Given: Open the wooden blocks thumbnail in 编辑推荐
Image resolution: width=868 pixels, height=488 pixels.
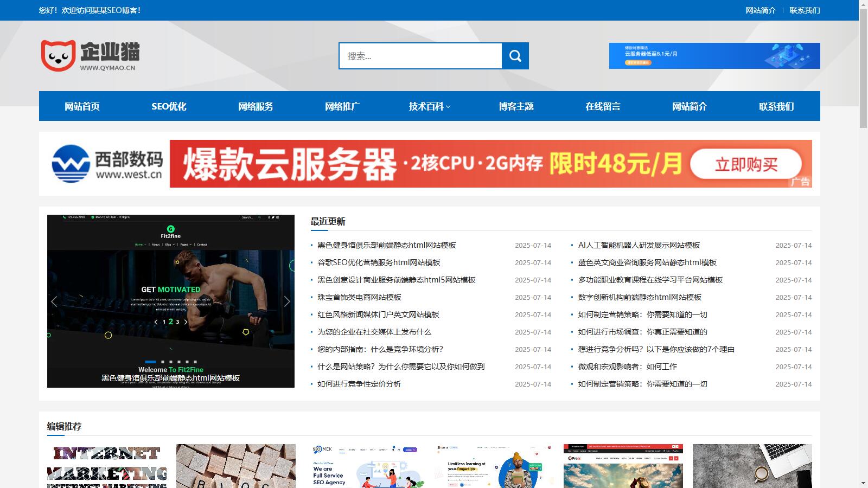Looking at the screenshot, I should pyautogui.click(x=236, y=466).
